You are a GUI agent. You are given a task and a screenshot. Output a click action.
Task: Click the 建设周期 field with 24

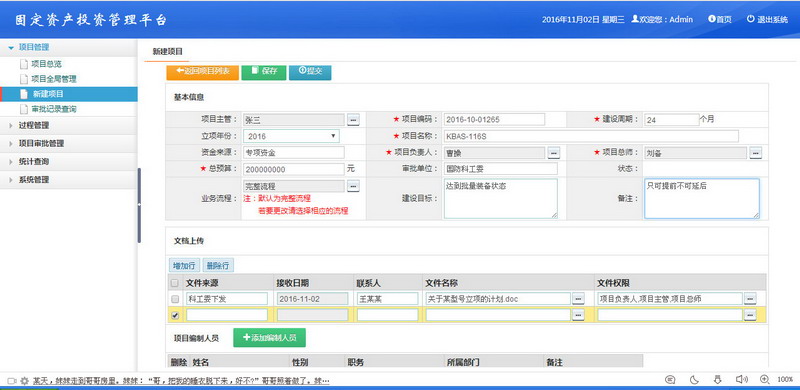[x=671, y=120]
